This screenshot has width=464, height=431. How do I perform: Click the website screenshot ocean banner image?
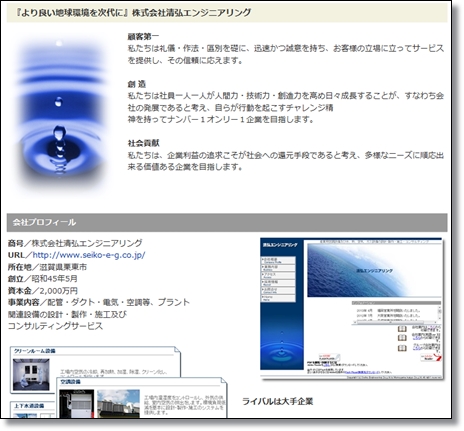374,270
